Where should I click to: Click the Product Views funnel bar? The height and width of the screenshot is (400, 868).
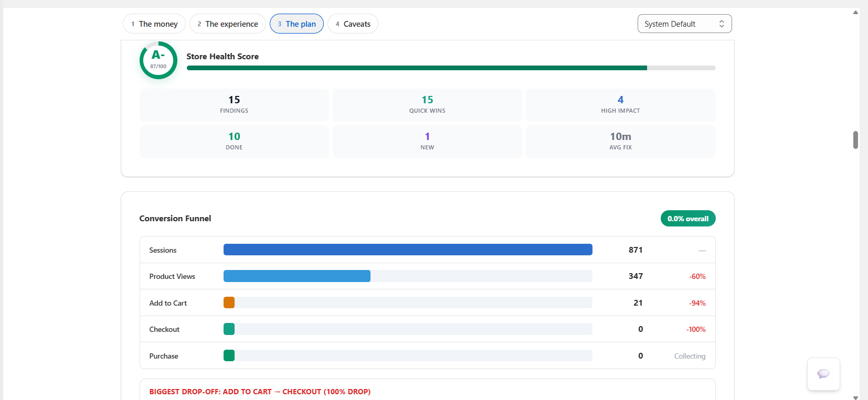297,276
